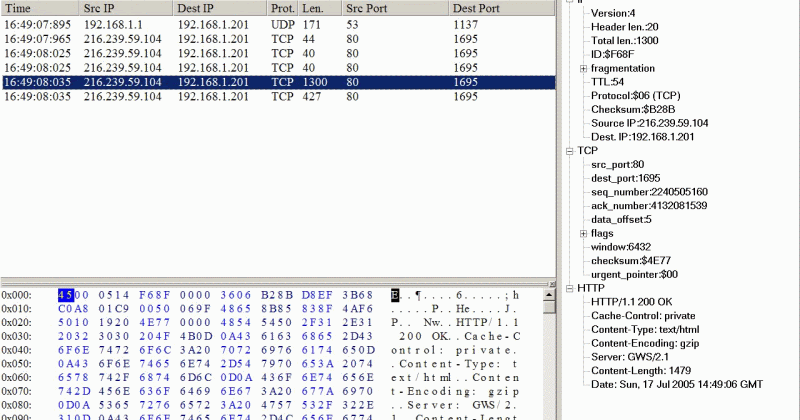800x420 pixels.
Task: Select Source IP:216.239.59.104 tree item
Action: click(649, 123)
